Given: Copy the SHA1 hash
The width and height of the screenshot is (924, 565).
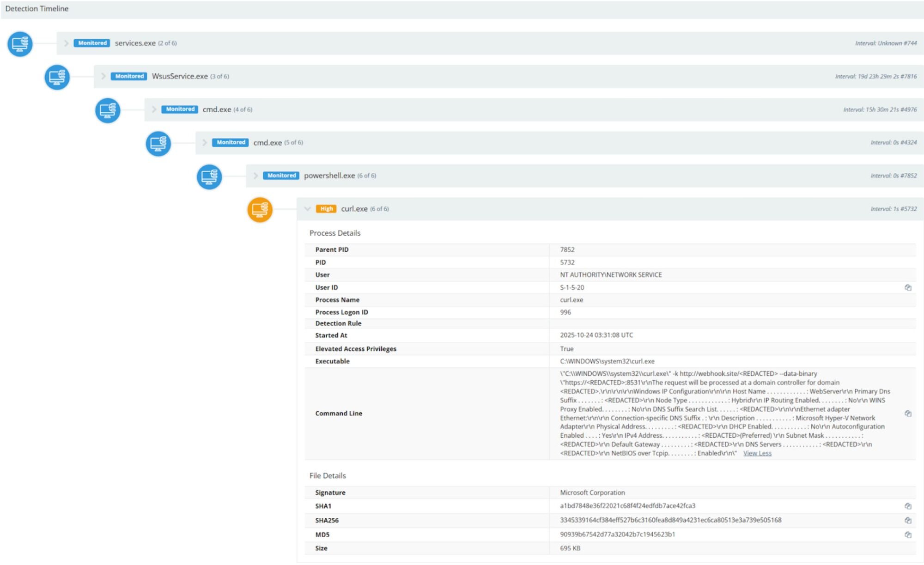Looking at the screenshot, I should 907,506.
